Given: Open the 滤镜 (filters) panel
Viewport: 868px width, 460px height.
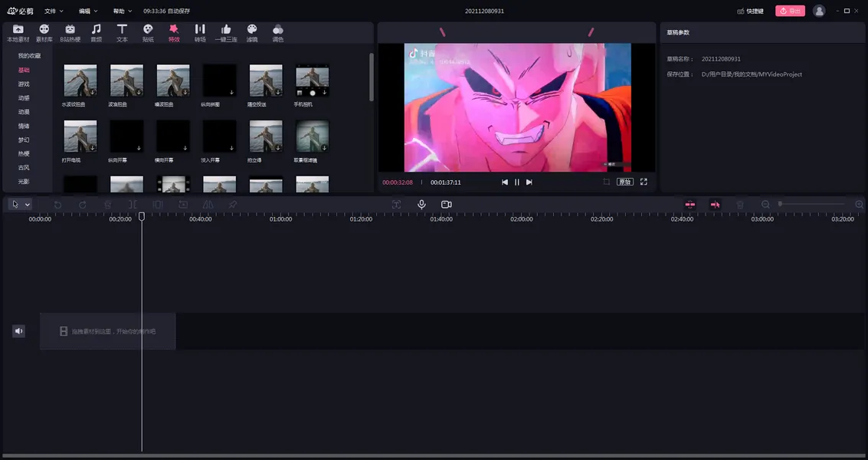Looking at the screenshot, I should coord(251,32).
